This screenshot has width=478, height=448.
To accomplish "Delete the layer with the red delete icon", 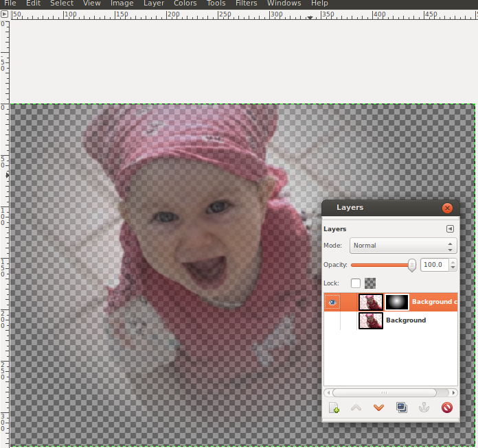I will 447,408.
